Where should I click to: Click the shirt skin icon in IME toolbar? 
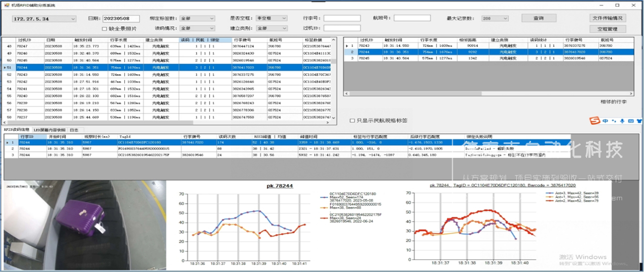(639, 121)
